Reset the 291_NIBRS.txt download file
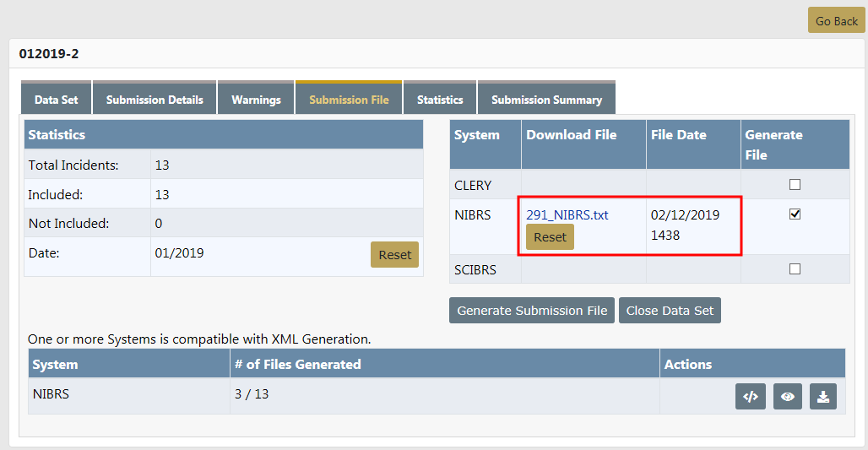This screenshot has width=868, height=450. 550,237
